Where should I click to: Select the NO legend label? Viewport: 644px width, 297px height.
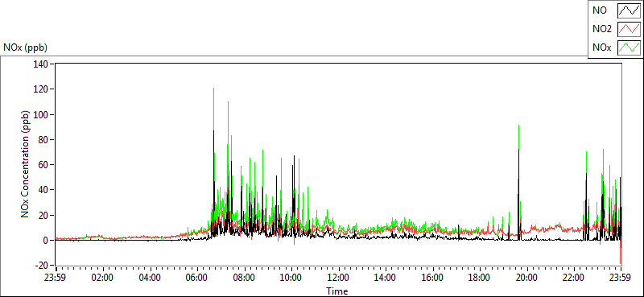[x=600, y=10]
